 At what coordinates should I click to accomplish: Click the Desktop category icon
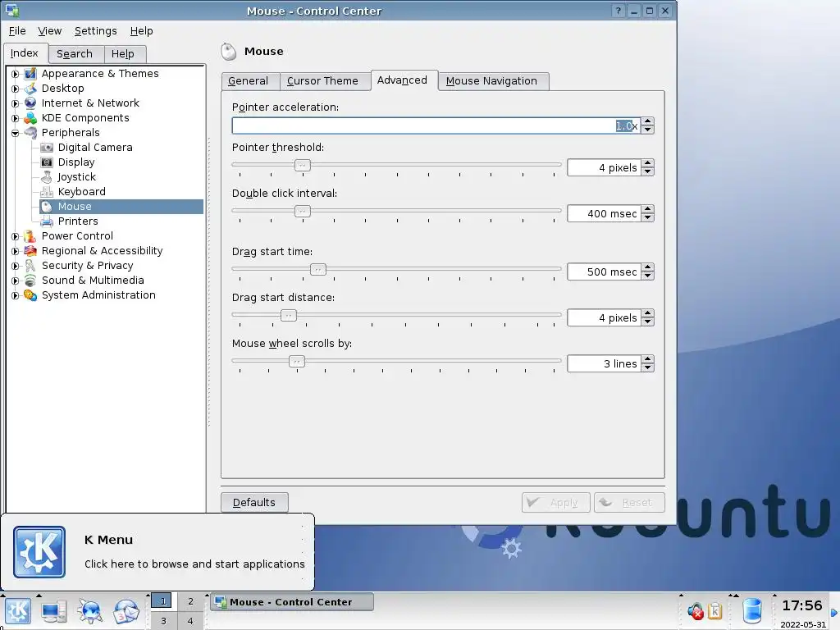(x=30, y=89)
